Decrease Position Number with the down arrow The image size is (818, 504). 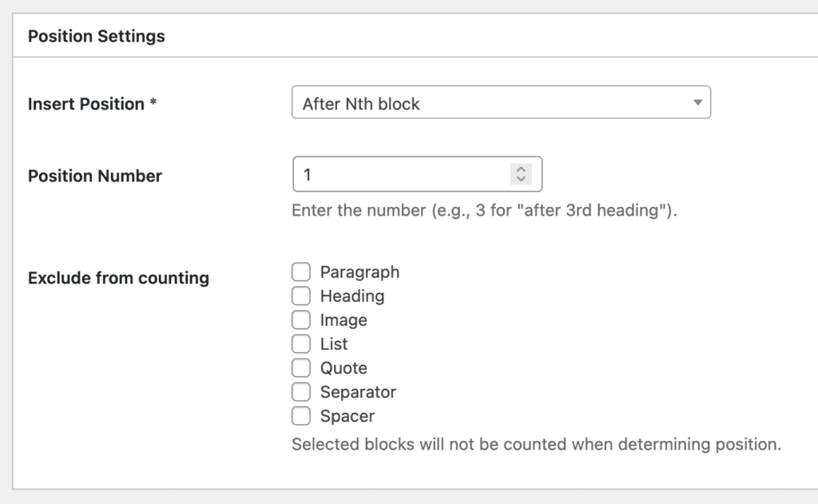pyautogui.click(x=521, y=179)
